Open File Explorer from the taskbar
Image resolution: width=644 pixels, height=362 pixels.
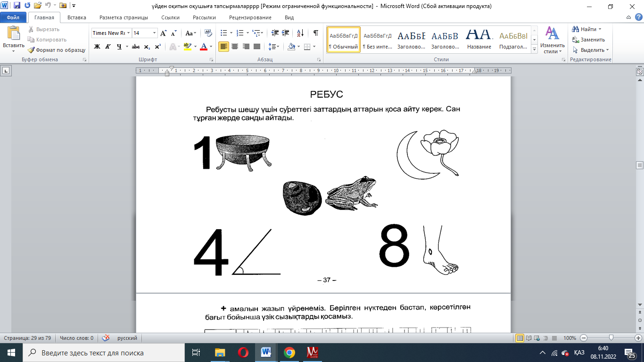[220, 353]
